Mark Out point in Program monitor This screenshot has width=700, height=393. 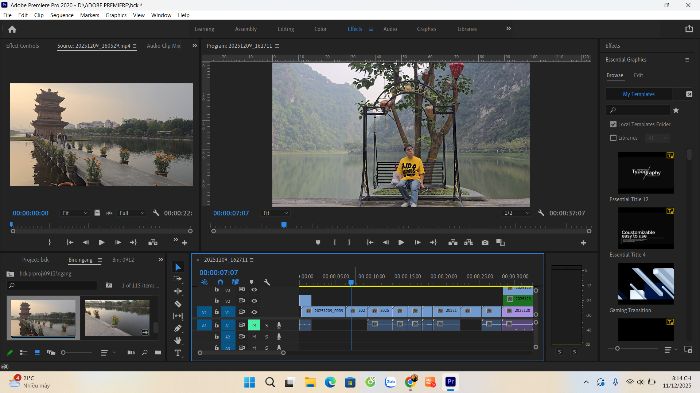(349, 242)
